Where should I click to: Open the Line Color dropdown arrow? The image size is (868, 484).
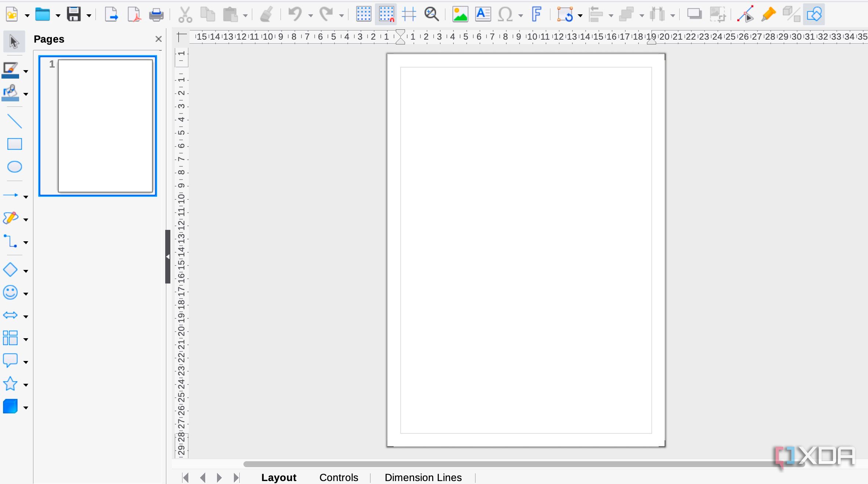(26, 71)
